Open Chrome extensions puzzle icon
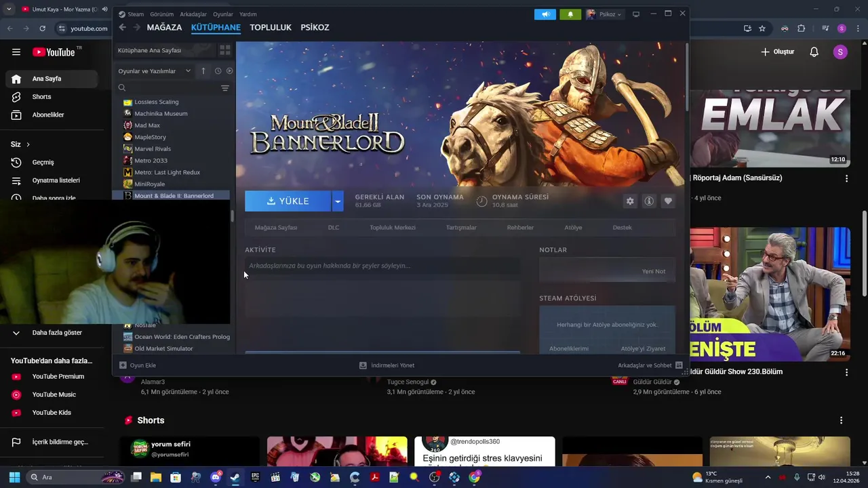The image size is (868, 488). 802,28
